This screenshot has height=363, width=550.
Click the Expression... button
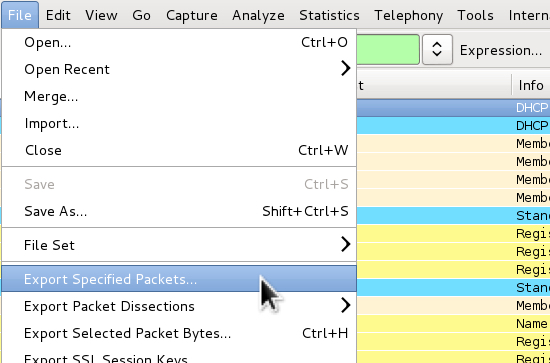[501, 51]
